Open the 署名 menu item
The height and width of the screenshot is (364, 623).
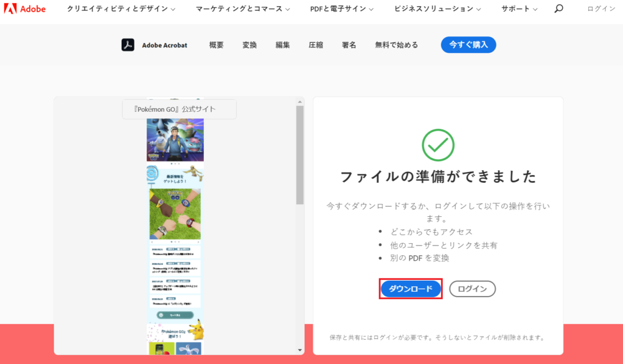coord(349,45)
